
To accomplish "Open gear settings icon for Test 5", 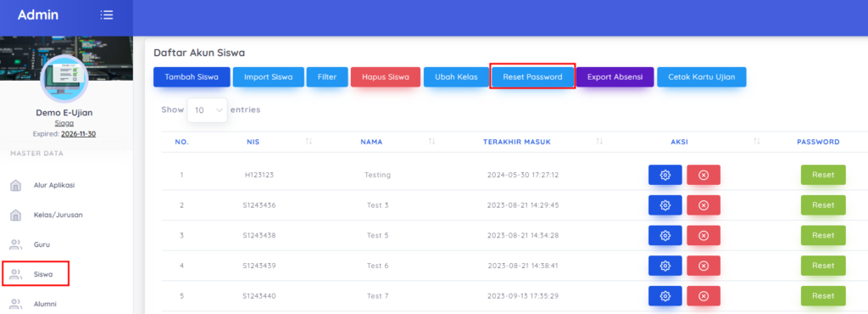I will point(665,236).
